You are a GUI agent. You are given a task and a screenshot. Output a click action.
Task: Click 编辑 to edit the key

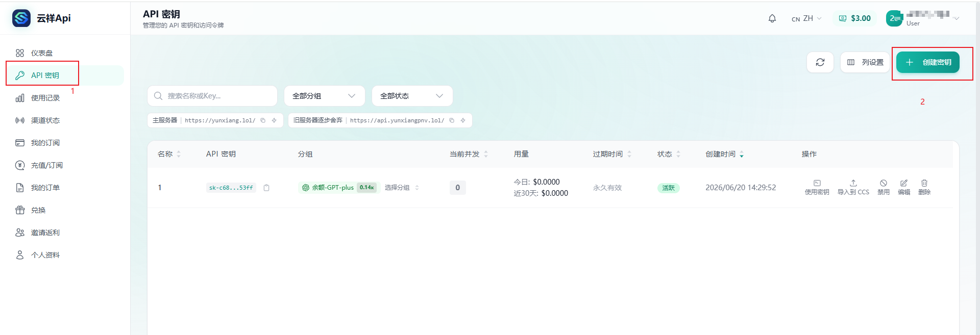[904, 187]
